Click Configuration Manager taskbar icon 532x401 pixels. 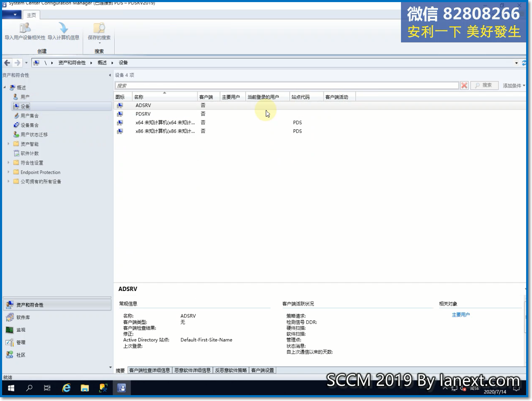121,388
